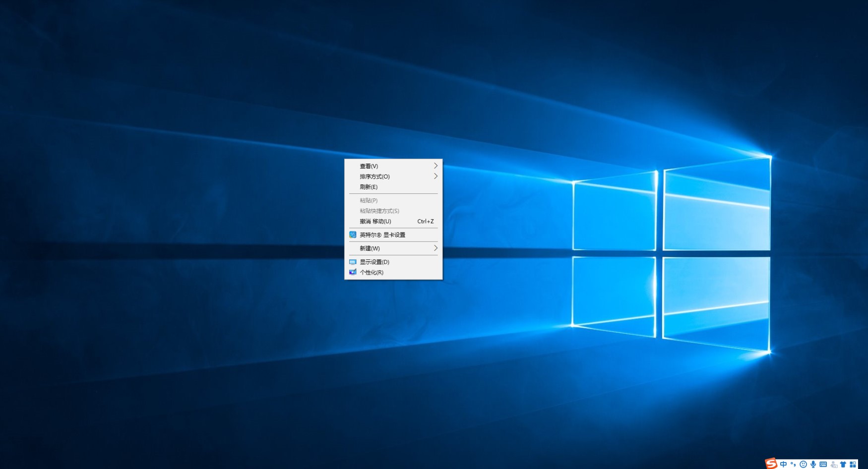
Task: Click the microphone voice input icon
Action: (x=813, y=465)
